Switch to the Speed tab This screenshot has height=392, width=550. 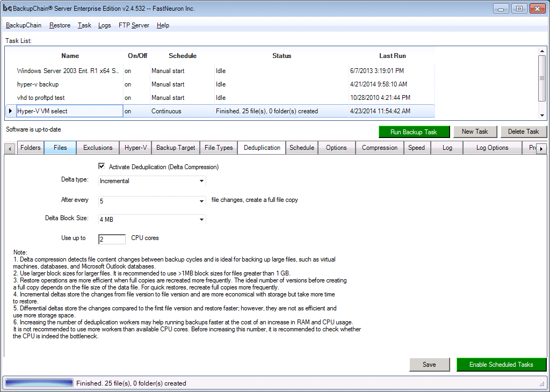click(416, 148)
